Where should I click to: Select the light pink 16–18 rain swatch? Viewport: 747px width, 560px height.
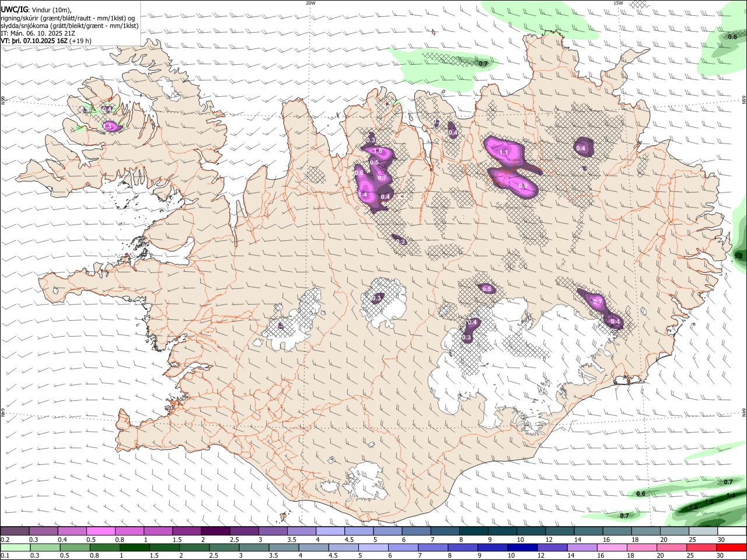point(612,547)
